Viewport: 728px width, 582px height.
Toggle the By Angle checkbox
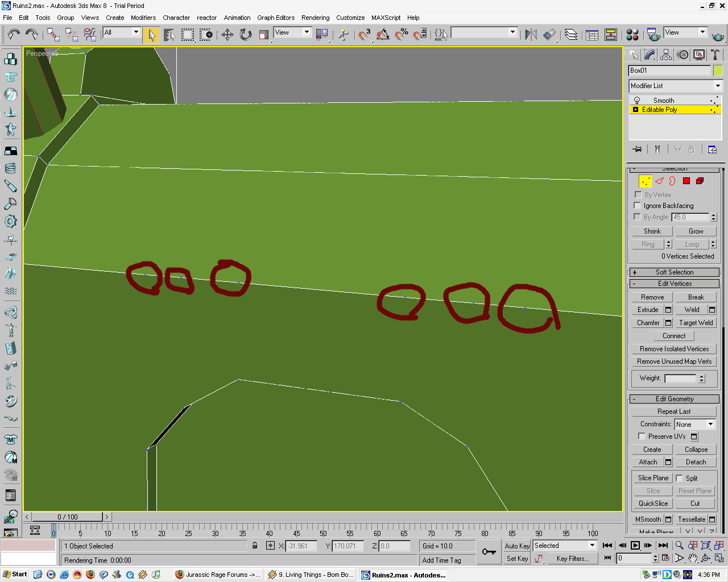638,217
